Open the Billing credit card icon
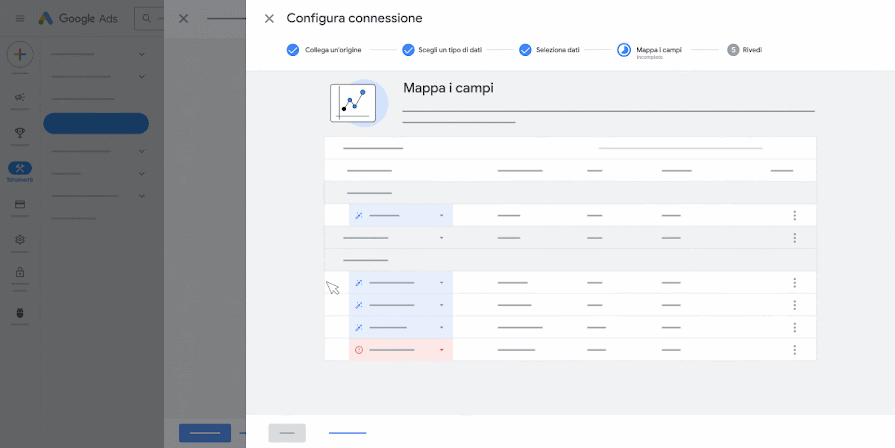895x448 pixels. tap(20, 204)
